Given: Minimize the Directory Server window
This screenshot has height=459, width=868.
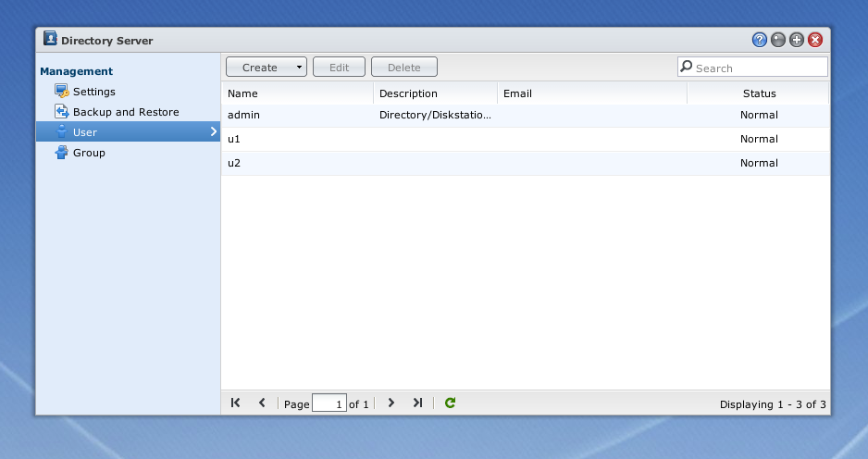Looking at the screenshot, I should (777, 40).
